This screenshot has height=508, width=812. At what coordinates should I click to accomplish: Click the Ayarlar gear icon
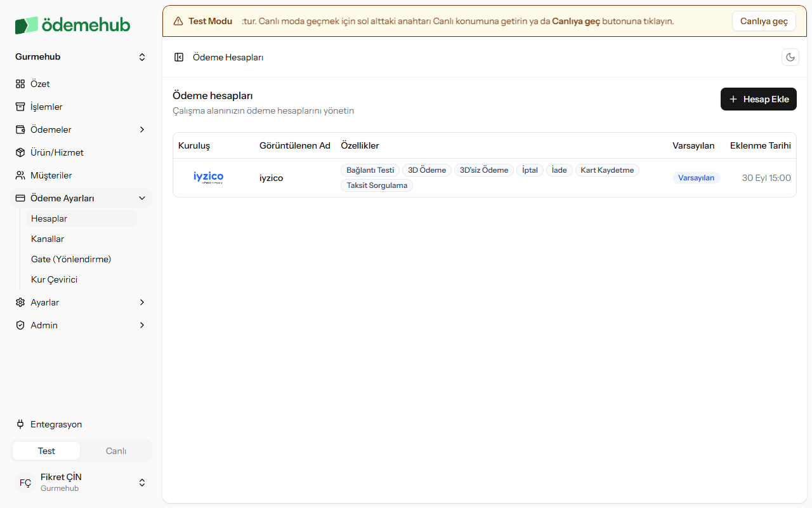click(20, 302)
